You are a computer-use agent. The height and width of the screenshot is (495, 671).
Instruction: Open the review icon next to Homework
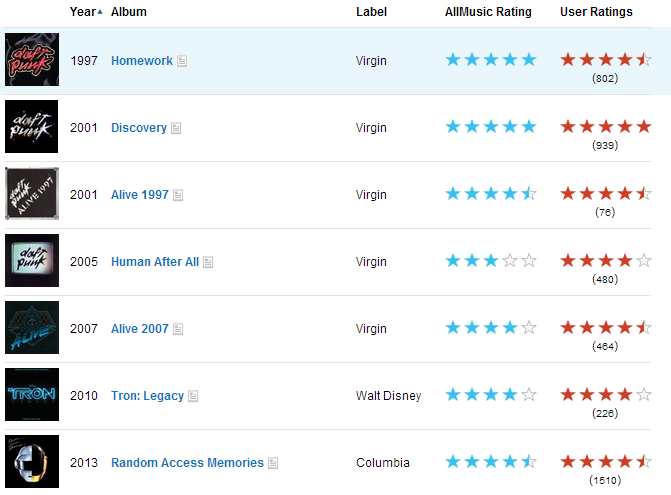pos(182,61)
